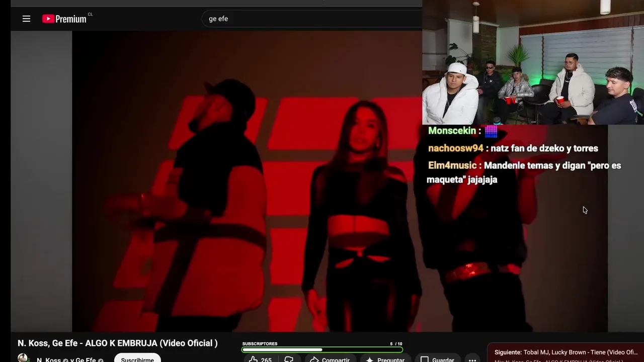The width and height of the screenshot is (644, 362).
Task: Open more actions three-dot menu
Action: pyautogui.click(x=472, y=359)
